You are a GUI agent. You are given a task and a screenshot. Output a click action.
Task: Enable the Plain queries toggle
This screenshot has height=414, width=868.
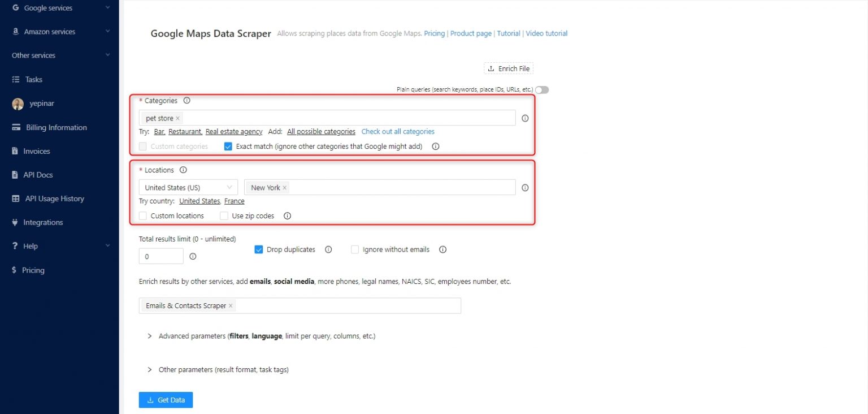click(541, 89)
